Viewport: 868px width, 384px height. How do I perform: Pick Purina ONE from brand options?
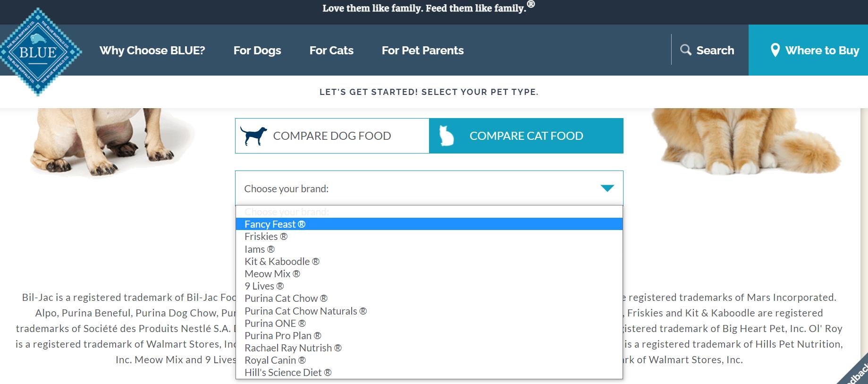(275, 324)
